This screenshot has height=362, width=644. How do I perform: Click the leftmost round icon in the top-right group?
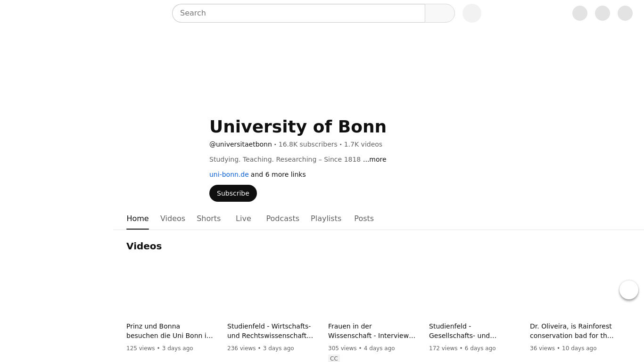pyautogui.click(x=579, y=13)
